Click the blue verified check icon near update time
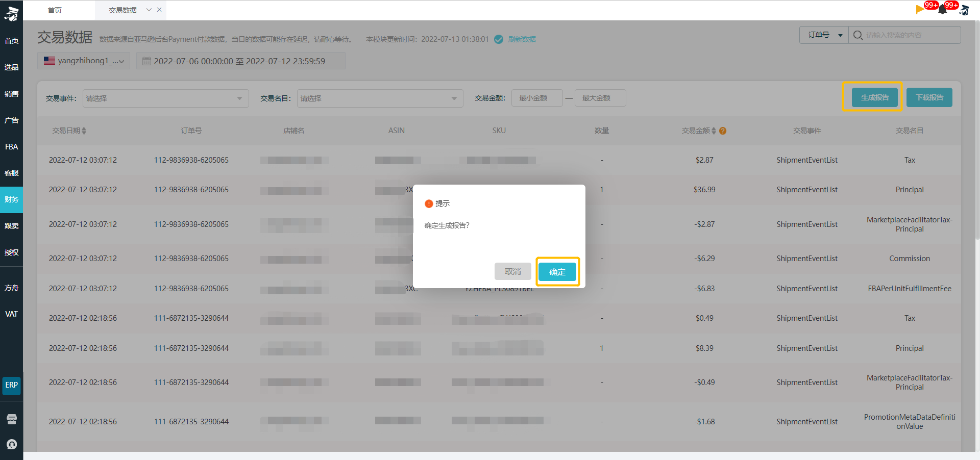Viewport: 980px width, 460px height. pos(499,39)
